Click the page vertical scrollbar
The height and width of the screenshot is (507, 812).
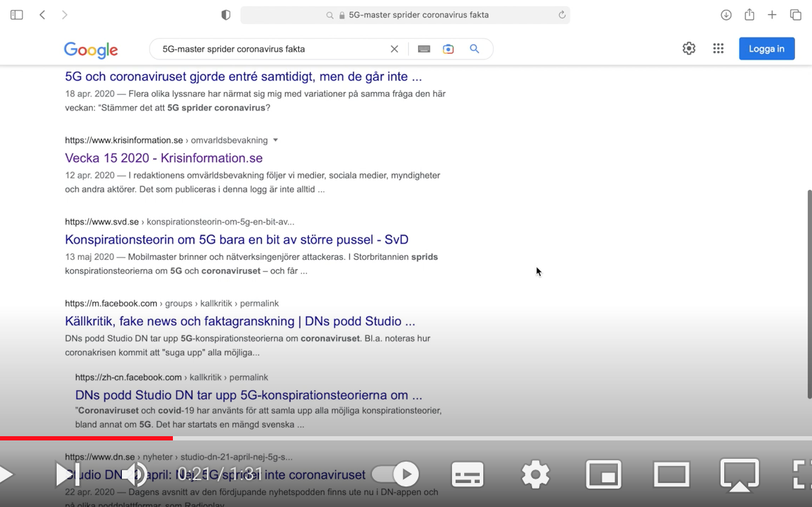coord(809,294)
